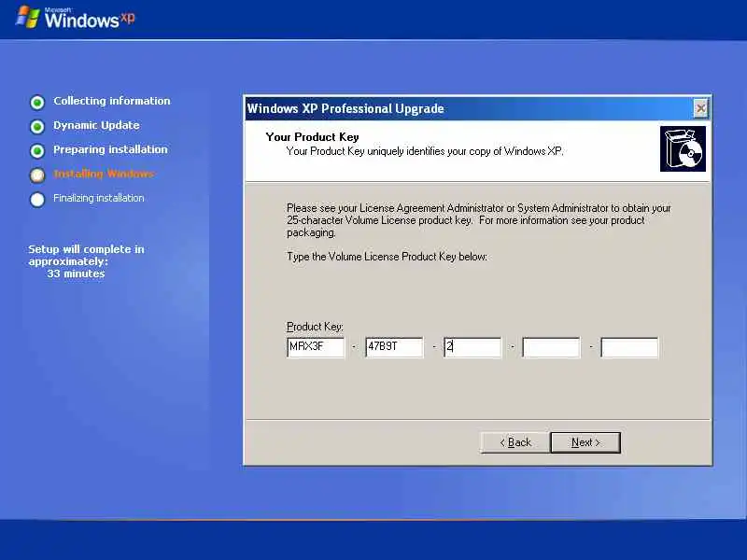The width and height of the screenshot is (747, 560).
Task: Click the empty fifth product key field
Action: 629,346
